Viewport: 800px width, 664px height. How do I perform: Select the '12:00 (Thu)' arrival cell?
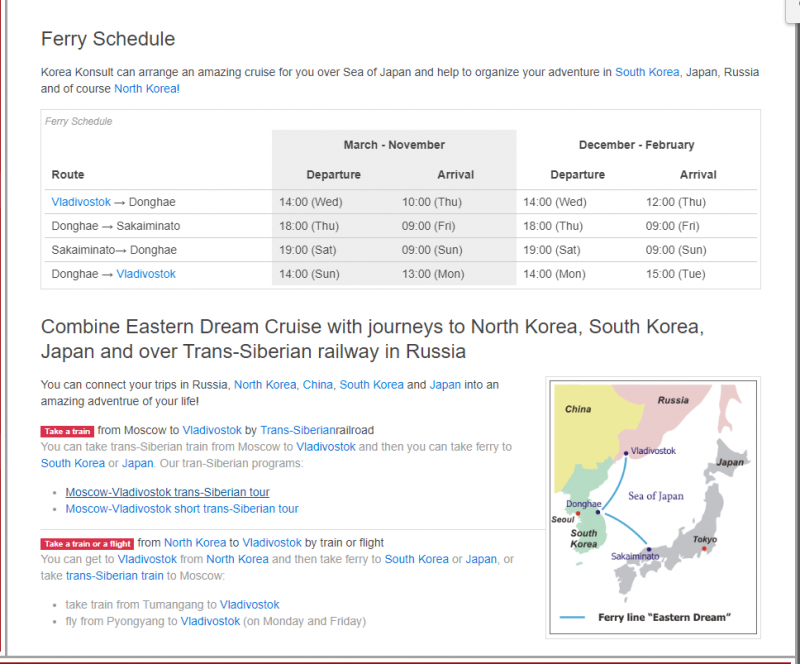(x=676, y=202)
